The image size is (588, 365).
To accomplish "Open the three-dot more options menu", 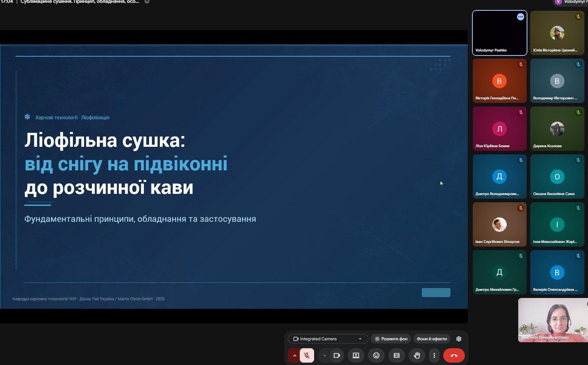I will tap(434, 355).
